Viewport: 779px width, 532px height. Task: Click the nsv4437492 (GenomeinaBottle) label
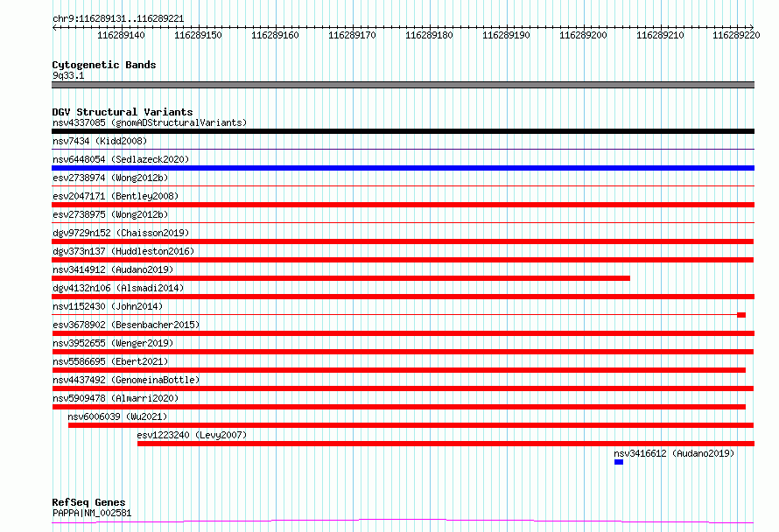pyautogui.click(x=126, y=380)
